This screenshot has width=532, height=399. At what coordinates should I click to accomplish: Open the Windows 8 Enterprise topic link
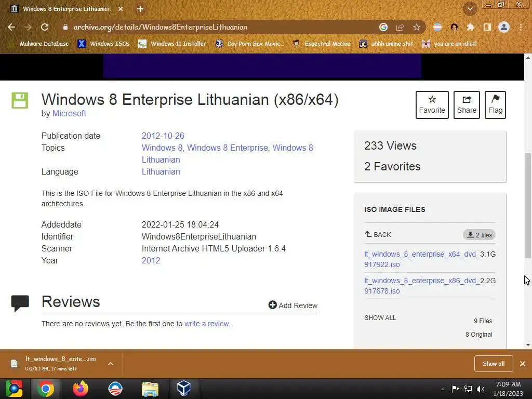[x=228, y=148]
